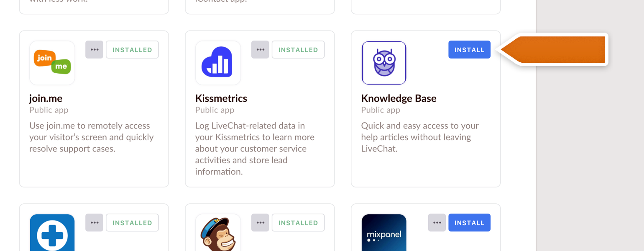Install the Mixpanel app
The image size is (644, 251).
(470, 223)
